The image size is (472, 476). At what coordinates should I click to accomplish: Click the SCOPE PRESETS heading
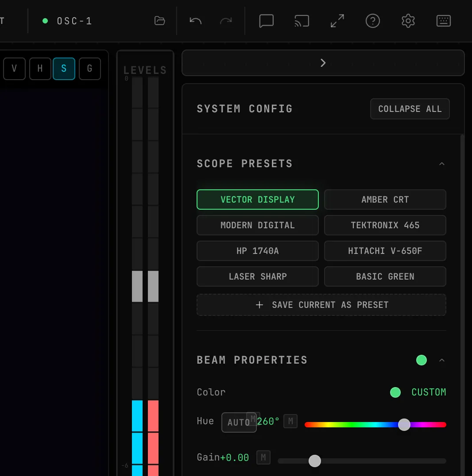pos(245,164)
